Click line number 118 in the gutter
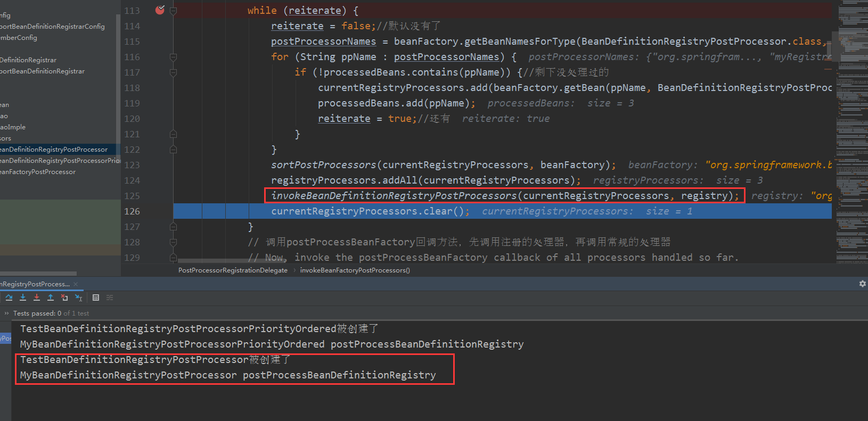 click(x=132, y=88)
